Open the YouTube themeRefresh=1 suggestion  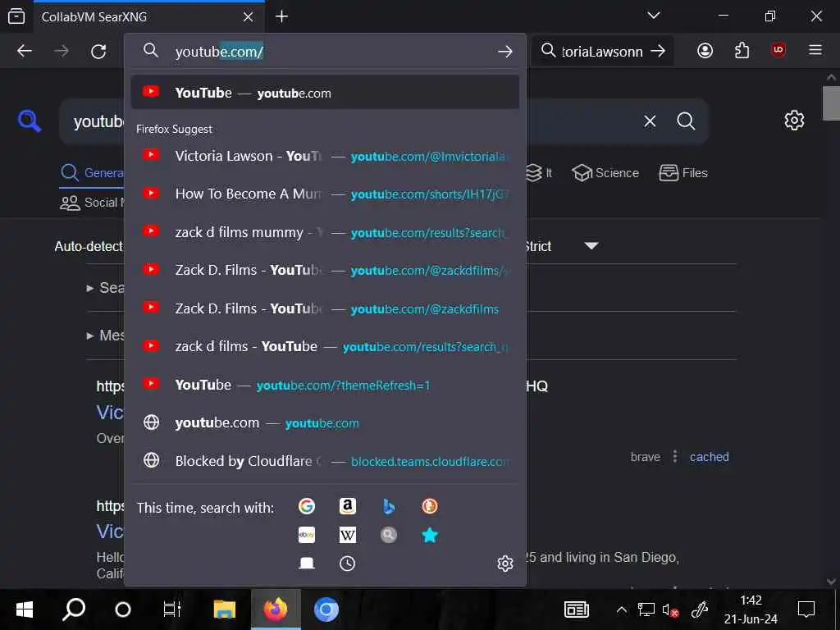point(325,385)
